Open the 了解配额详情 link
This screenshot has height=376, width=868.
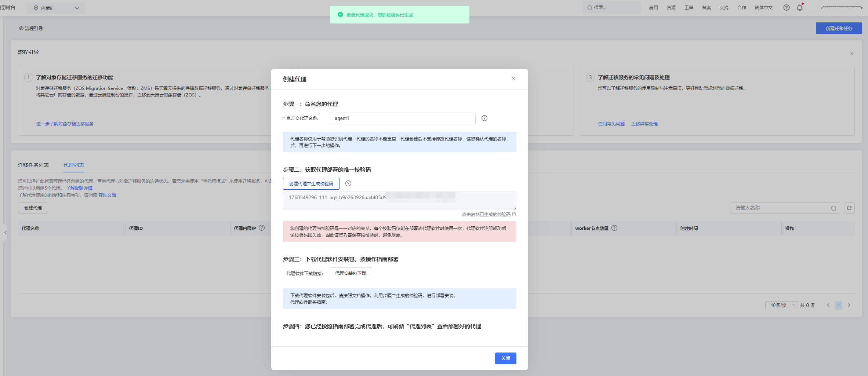(79, 188)
